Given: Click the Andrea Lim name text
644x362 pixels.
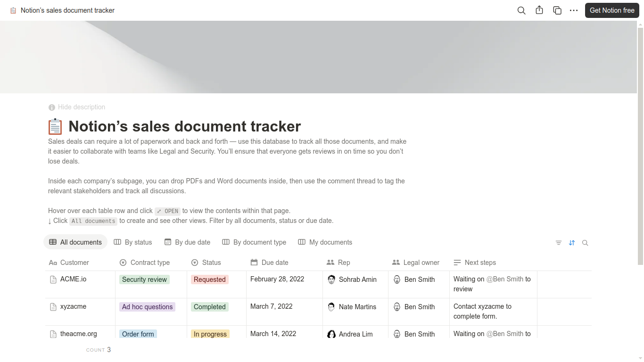Looking at the screenshot, I should [x=356, y=334].
